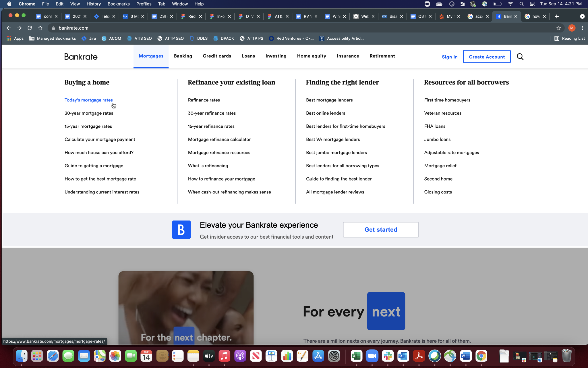Open the Bookmarks menu bar item

coord(118,4)
